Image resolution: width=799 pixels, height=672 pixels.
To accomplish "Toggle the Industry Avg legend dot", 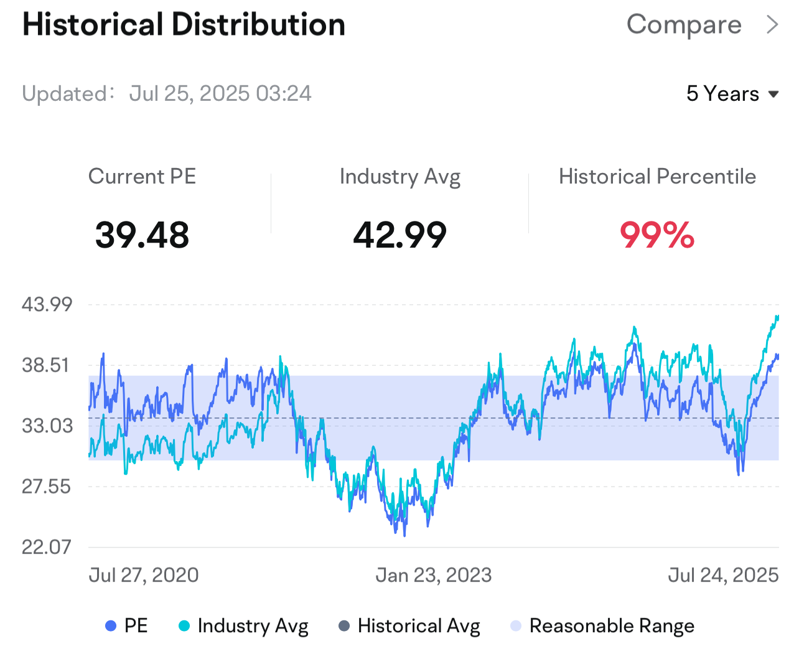I will coord(184,626).
